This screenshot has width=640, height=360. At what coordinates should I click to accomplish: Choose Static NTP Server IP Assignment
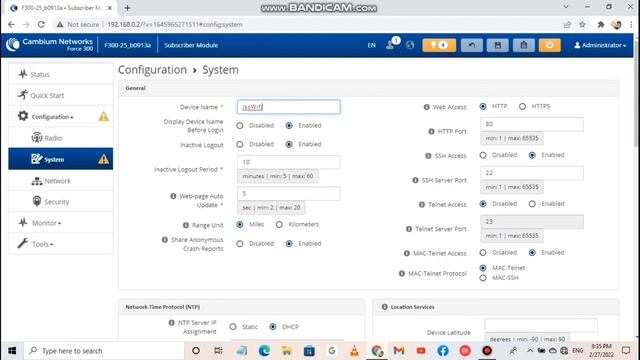pos(233,327)
